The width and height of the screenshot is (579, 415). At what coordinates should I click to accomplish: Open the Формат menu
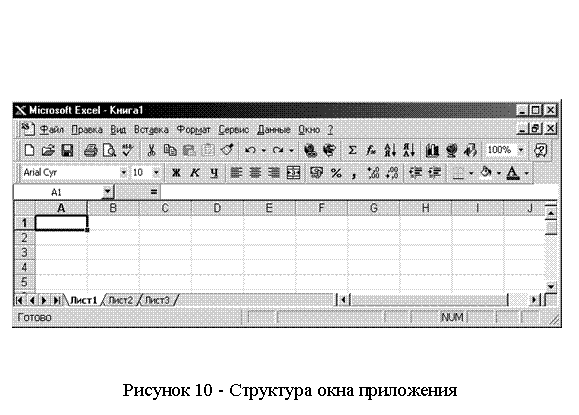(x=193, y=130)
